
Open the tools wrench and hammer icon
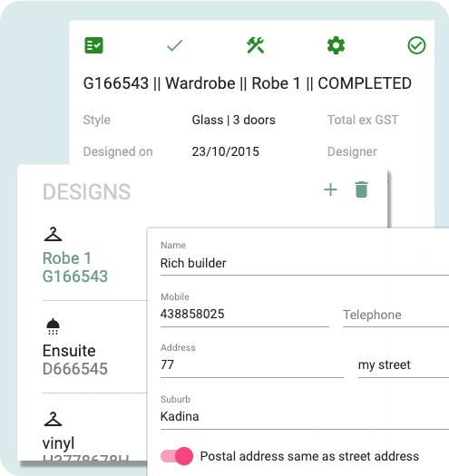[x=255, y=45]
